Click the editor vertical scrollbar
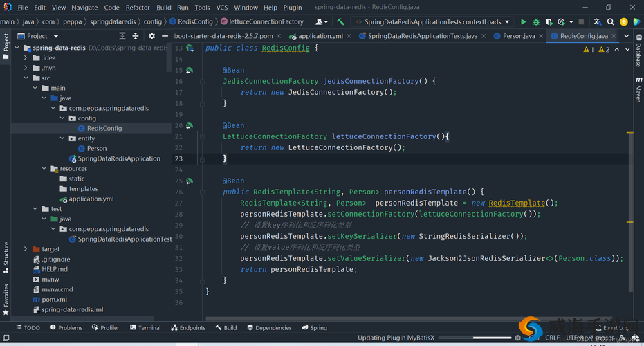The width and height of the screenshot is (644, 346). point(630,211)
